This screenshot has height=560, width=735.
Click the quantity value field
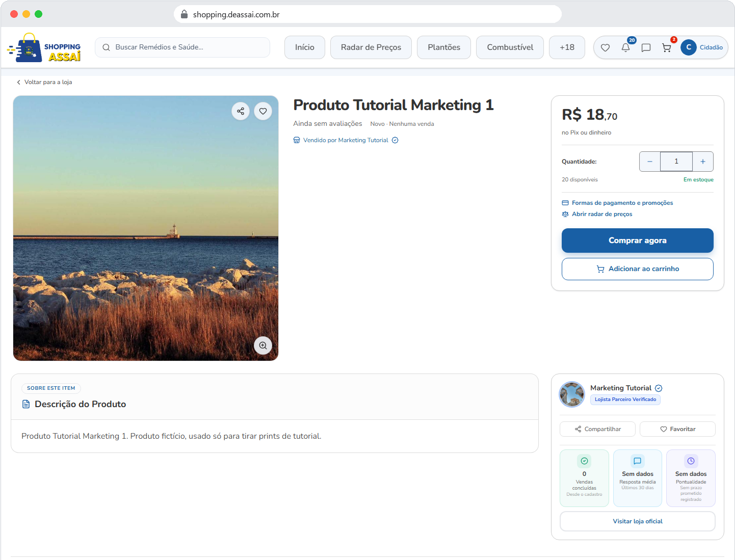click(x=676, y=162)
